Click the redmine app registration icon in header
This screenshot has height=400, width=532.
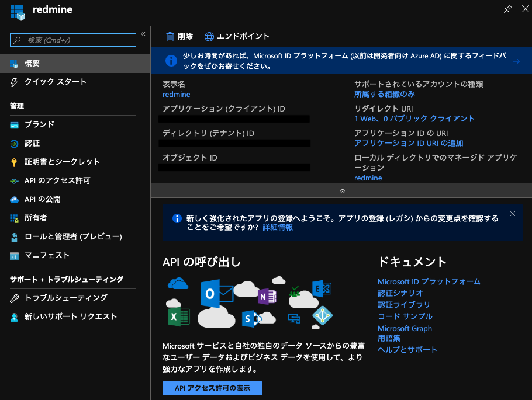pos(18,12)
